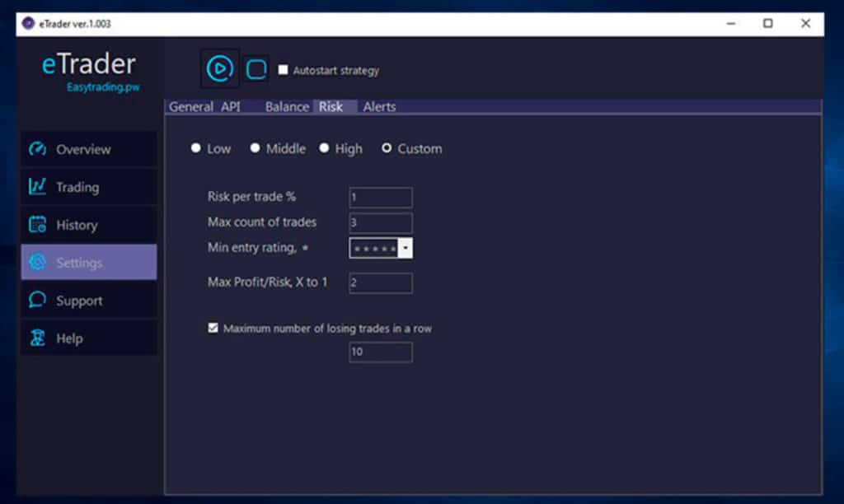Screen dimensions: 844x504
Task: Open Support via chat bubble icon
Action: point(37,301)
